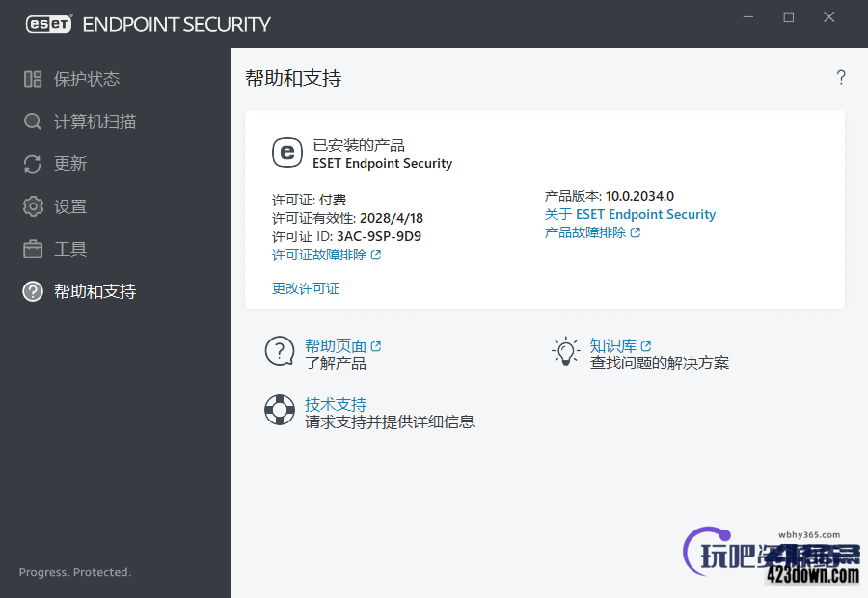The width and height of the screenshot is (868, 598).
Task: Click external link icon beside 知识库
Action: [645, 346]
